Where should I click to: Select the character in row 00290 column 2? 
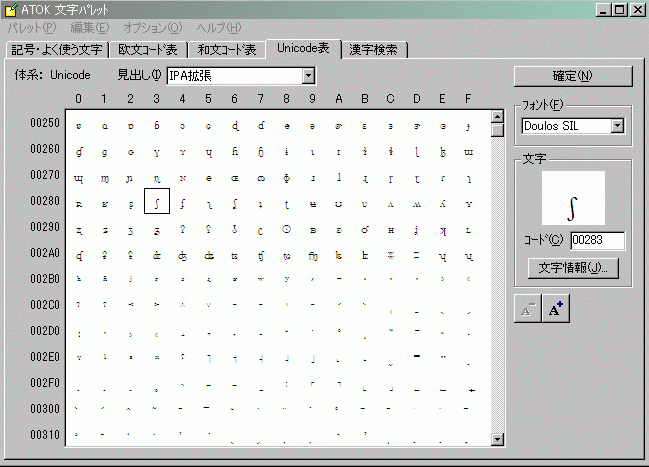pos(131,230)
